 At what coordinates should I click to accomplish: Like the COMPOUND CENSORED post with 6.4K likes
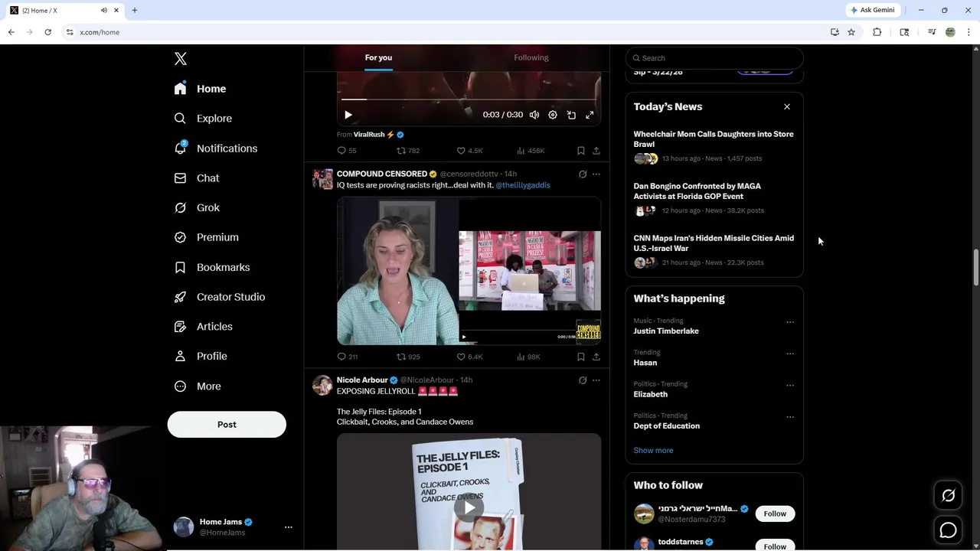point(469,357)
